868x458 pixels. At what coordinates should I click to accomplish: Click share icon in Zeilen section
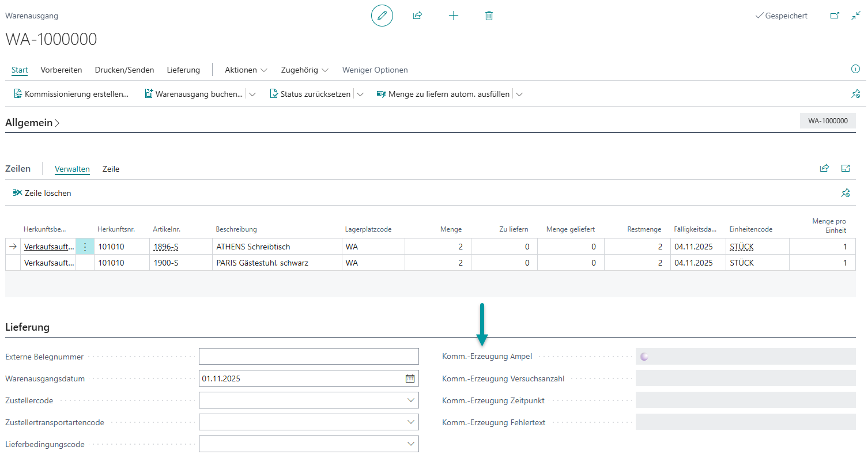(x=824, y=168)
